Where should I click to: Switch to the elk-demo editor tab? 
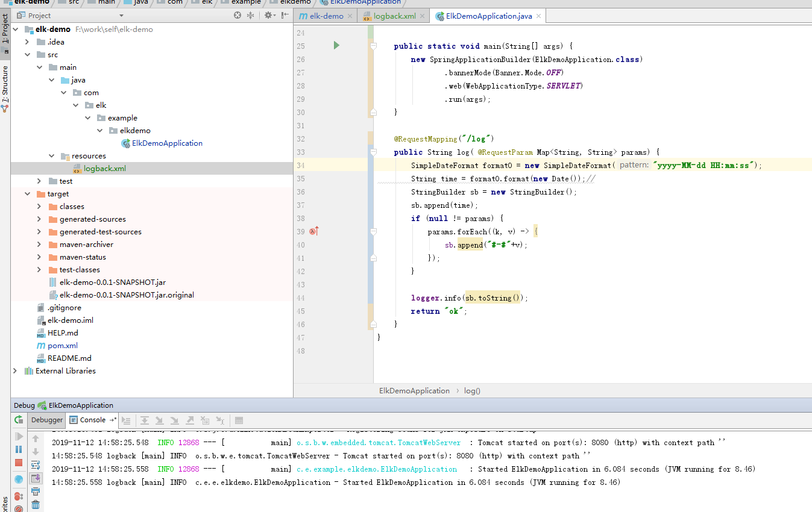point(325,16)
